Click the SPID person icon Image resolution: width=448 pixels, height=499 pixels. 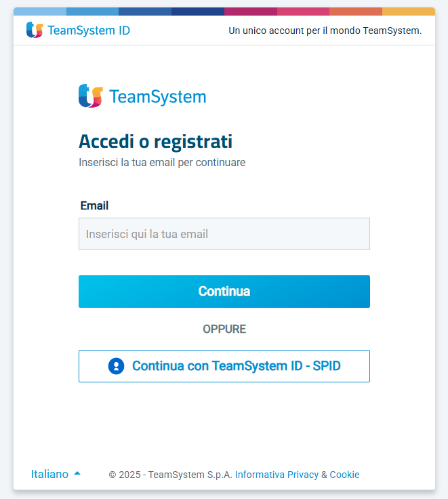pos(116,366)
